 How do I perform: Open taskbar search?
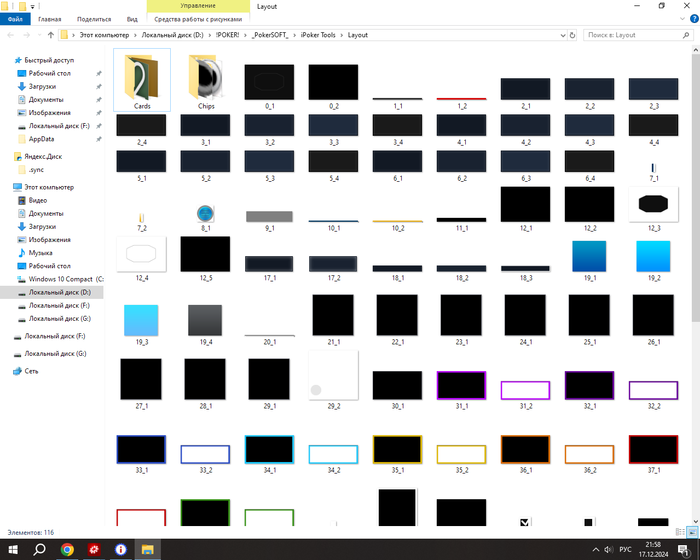39,549
